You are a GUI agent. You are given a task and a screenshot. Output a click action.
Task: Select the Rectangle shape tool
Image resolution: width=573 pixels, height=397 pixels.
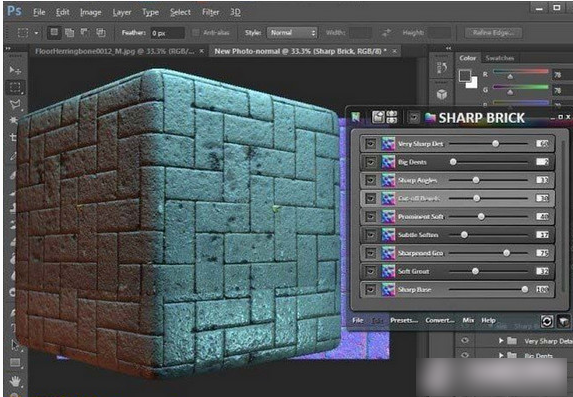click(15, 363)
